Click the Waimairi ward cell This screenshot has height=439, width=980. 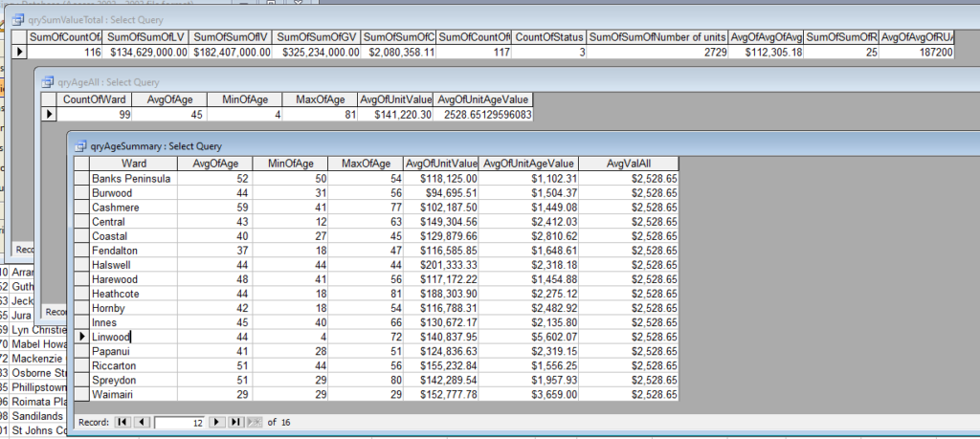click(x=134, y=394)
